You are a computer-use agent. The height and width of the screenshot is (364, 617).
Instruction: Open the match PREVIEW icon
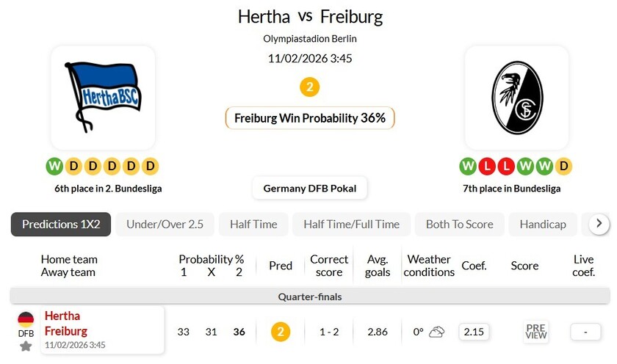click(x=536, y=332)
